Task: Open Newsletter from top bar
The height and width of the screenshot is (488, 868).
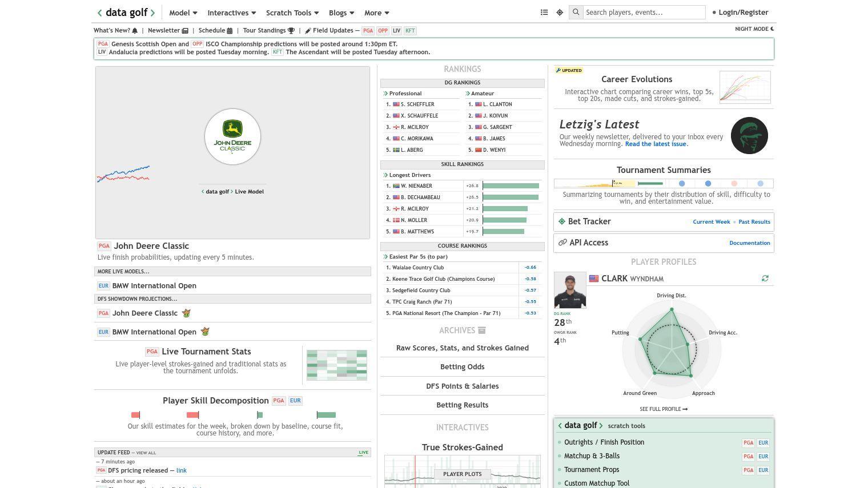Action: (x=168, y=31)
